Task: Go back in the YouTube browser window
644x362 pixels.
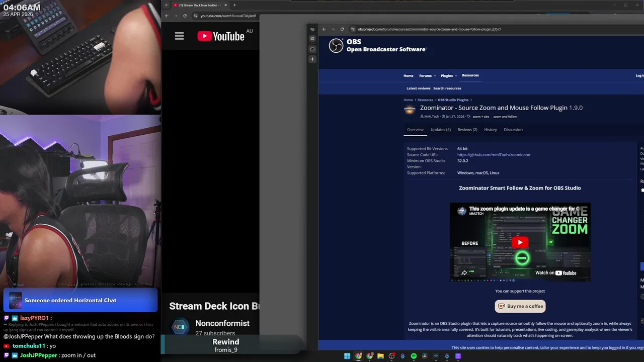Action: click(167, 16)
